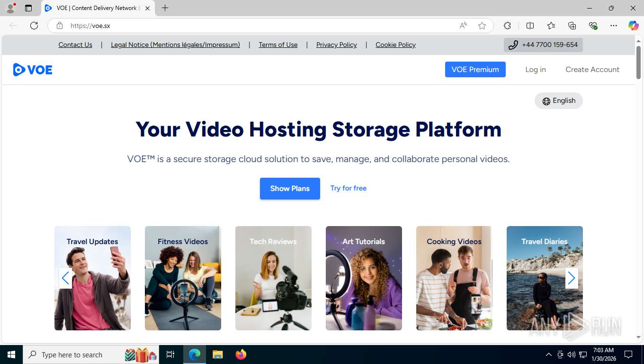Open the Privacy Policy link

point(337,45)
